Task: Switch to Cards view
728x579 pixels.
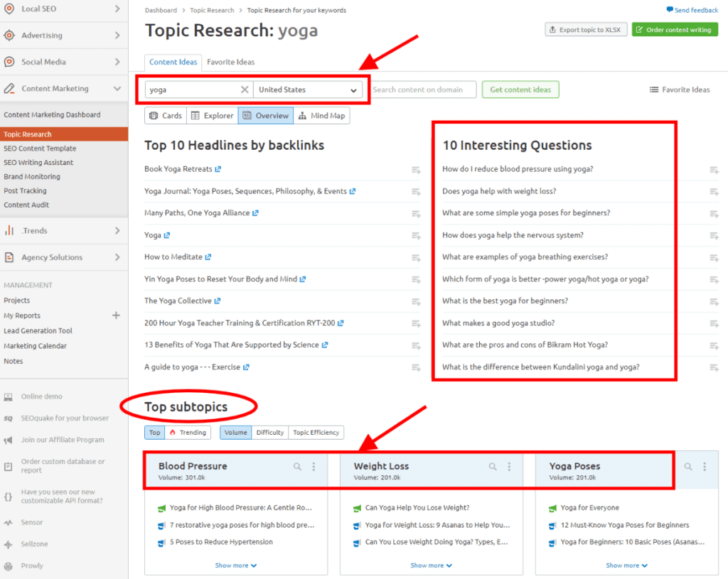Action: tap(166, 116)
